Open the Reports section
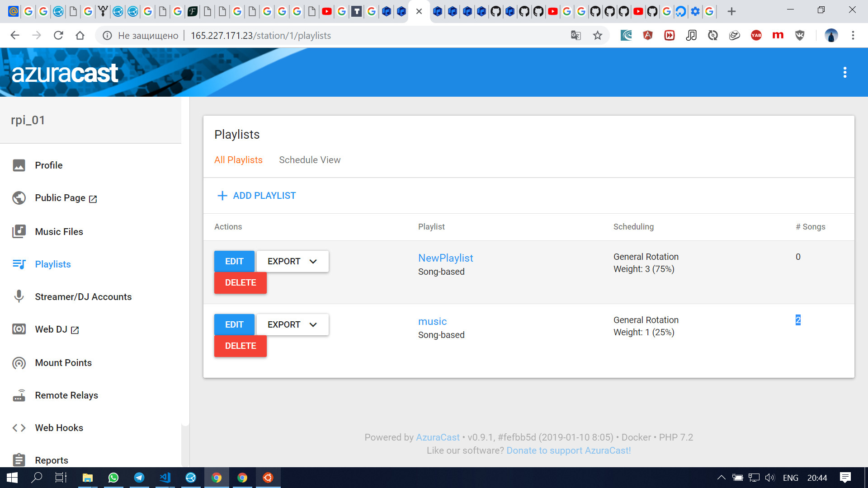The width and height of the screenshot is (868, 488). click(52, 460)
